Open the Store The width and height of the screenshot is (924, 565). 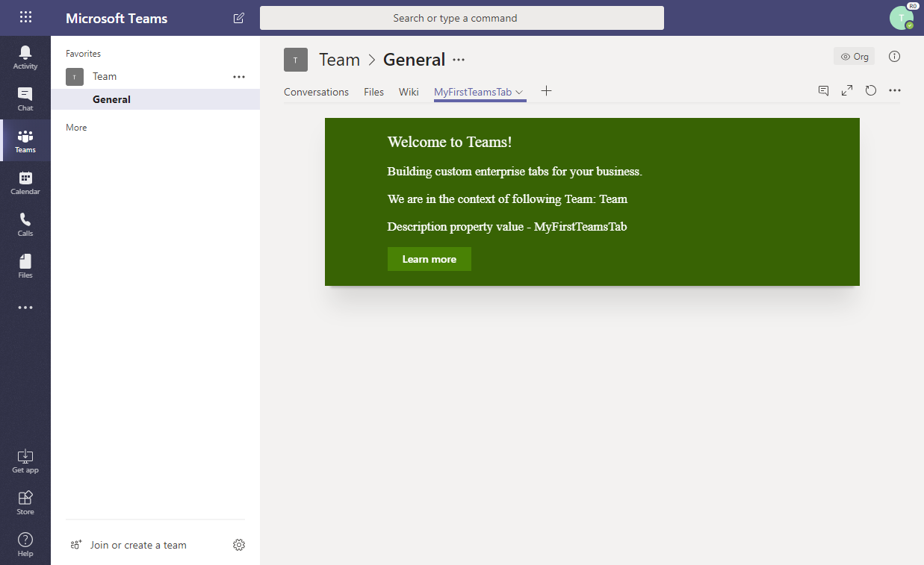[25, 502]
